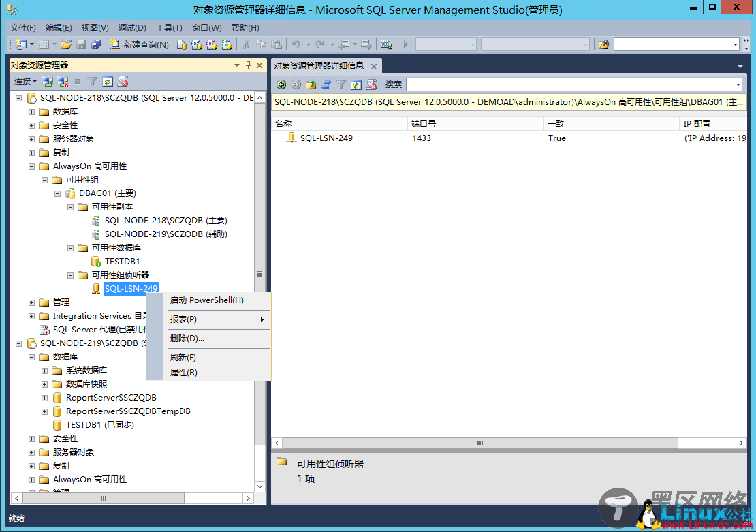Image resolution: width=756 pixels, height=532 pixels.
Task: Click the Connect Object Explorer icon
Action: (48, 82)
